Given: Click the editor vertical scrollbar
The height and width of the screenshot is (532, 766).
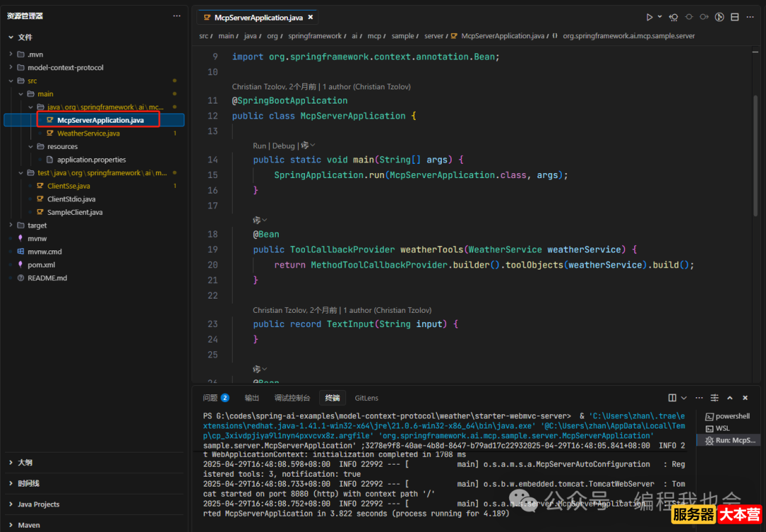Looking at the screenshot, I should [755, 156].
